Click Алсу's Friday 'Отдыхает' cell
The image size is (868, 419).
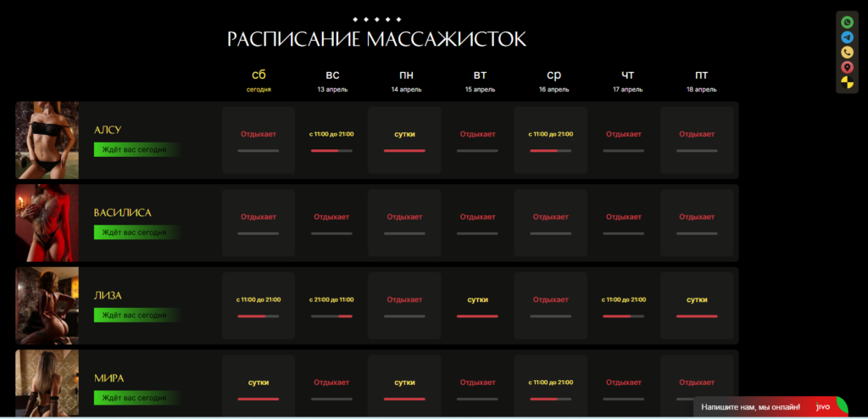pyautogui.click(x=697, y=140)
